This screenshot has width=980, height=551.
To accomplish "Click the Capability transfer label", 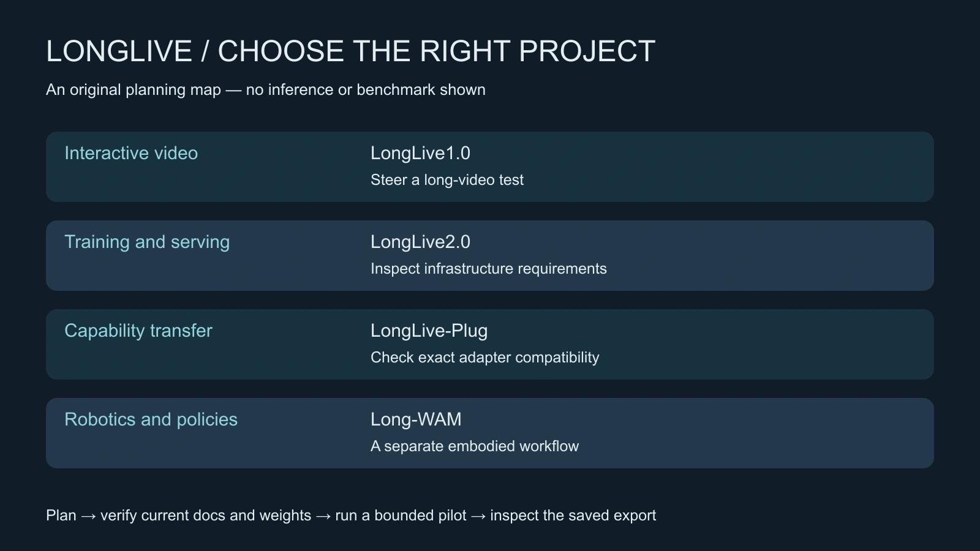I will [x=138, y=331].
